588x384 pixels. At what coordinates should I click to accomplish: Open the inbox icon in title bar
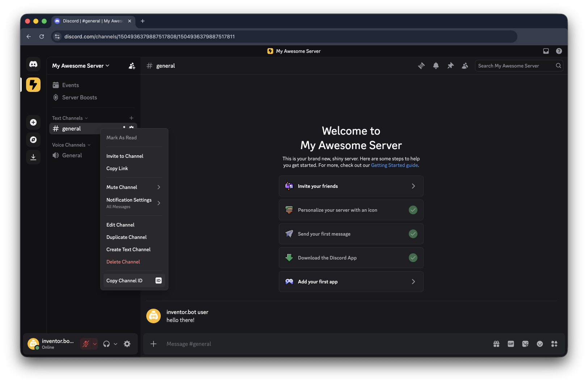[546, 51]
